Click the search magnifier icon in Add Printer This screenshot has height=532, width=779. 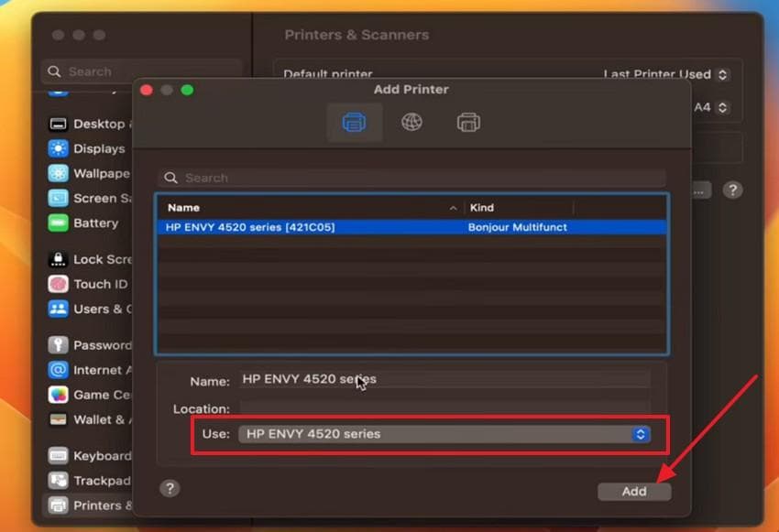click(170, 178)
